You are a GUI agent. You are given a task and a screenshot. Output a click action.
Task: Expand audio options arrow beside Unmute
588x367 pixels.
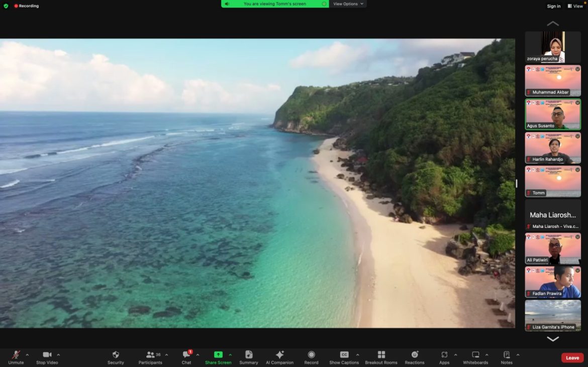[x=27, y=354]
